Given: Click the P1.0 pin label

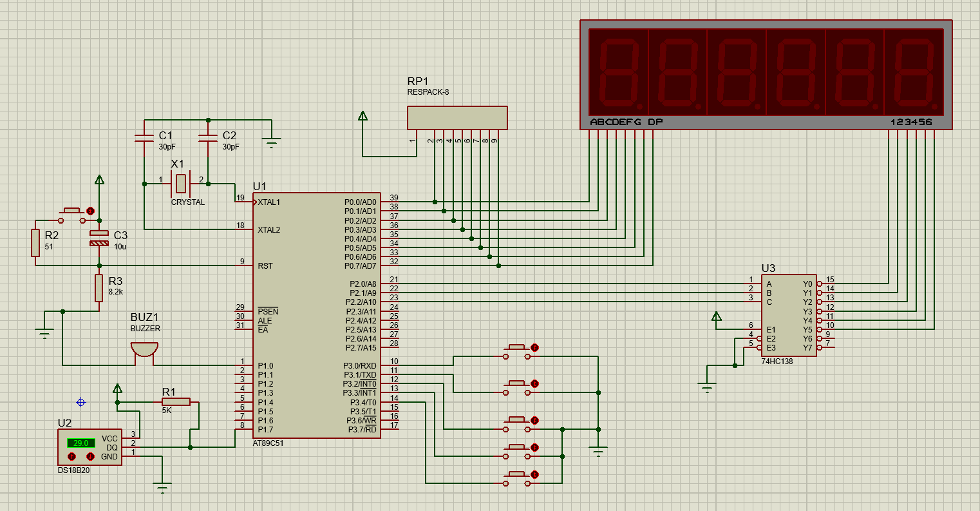Looking at the screenshot, I should click(x=265, y=365).
